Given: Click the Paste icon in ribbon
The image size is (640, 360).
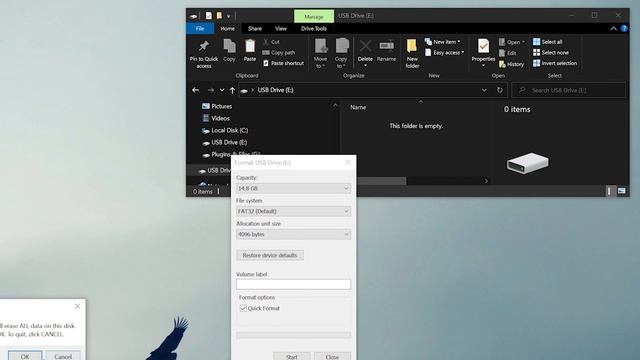Looking at the screenshot, I should pos(250,46).
